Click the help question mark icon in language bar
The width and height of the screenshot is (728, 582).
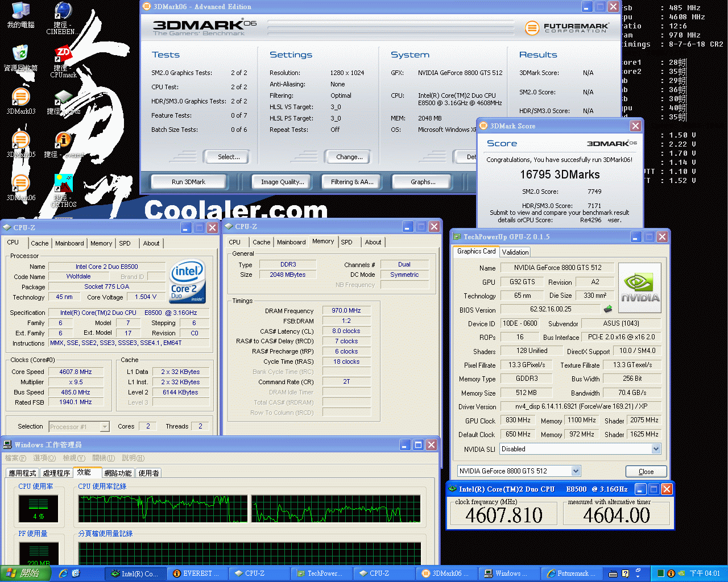625,573
